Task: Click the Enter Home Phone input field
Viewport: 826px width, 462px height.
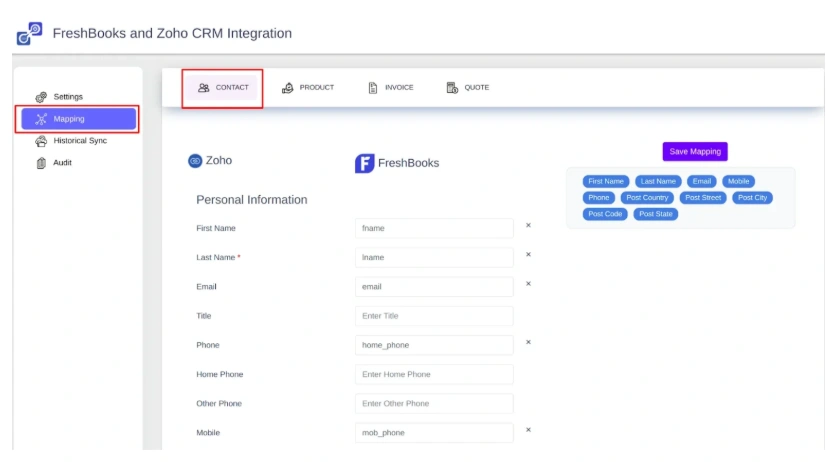Action: 434,375
